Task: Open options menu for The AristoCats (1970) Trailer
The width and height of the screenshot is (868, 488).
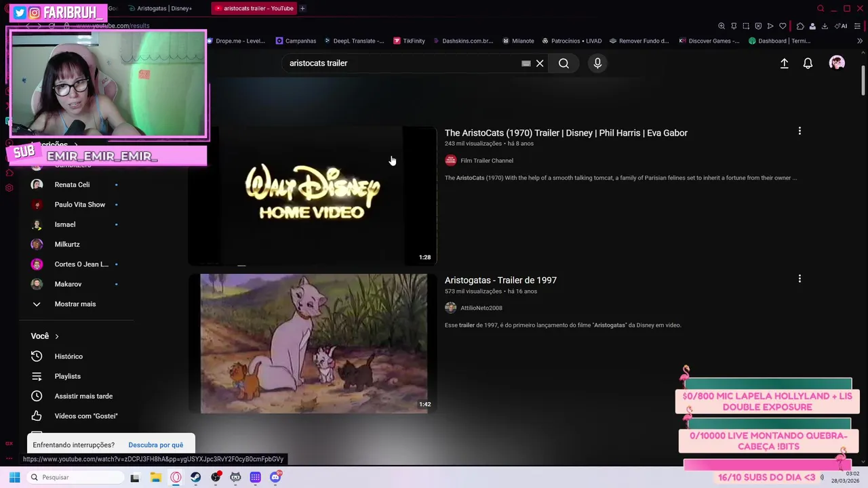Action: pyautogui.click(x=800, y=131)
